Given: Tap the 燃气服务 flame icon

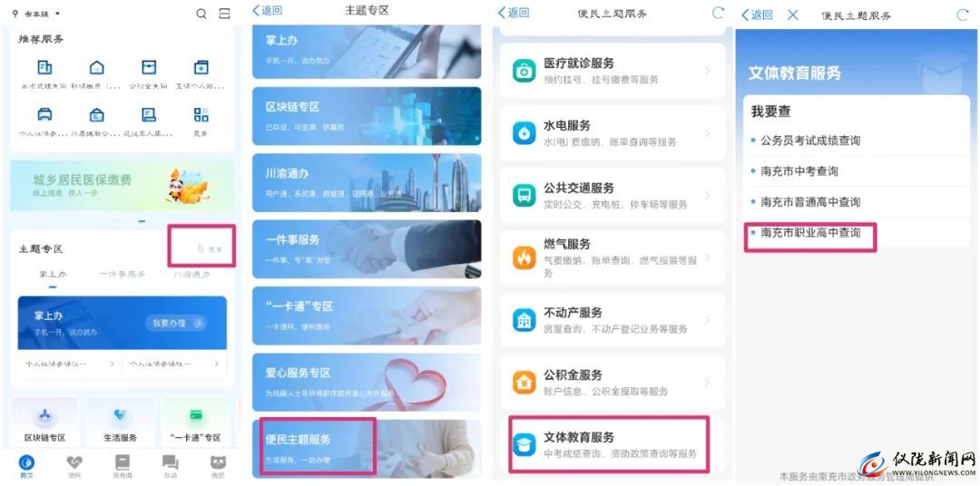Looking at the screenshot, I should pyautogui.click(x=524, y=258).
